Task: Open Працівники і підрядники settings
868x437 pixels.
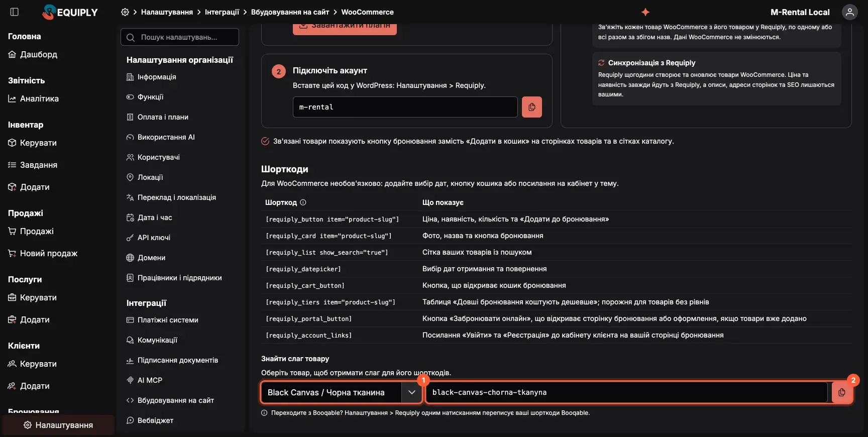Action: (x=174, y=278)
